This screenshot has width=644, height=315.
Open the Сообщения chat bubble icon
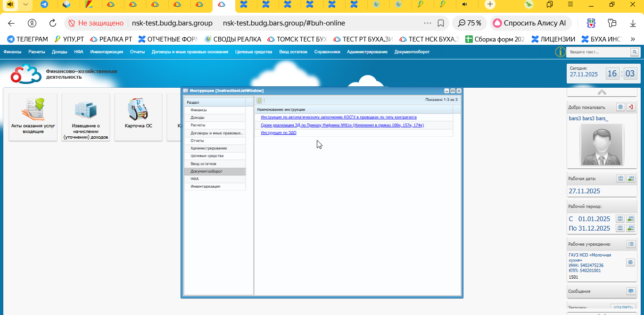click(631, 291)
